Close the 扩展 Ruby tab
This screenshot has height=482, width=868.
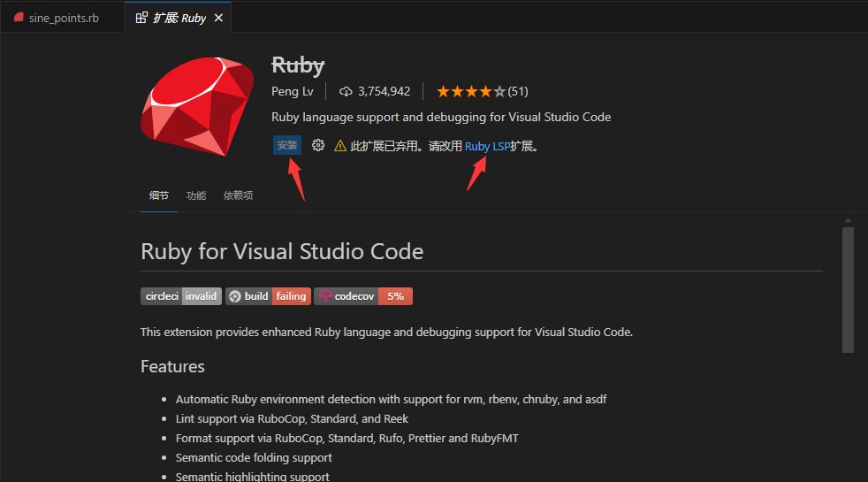(x=218, y=18)
